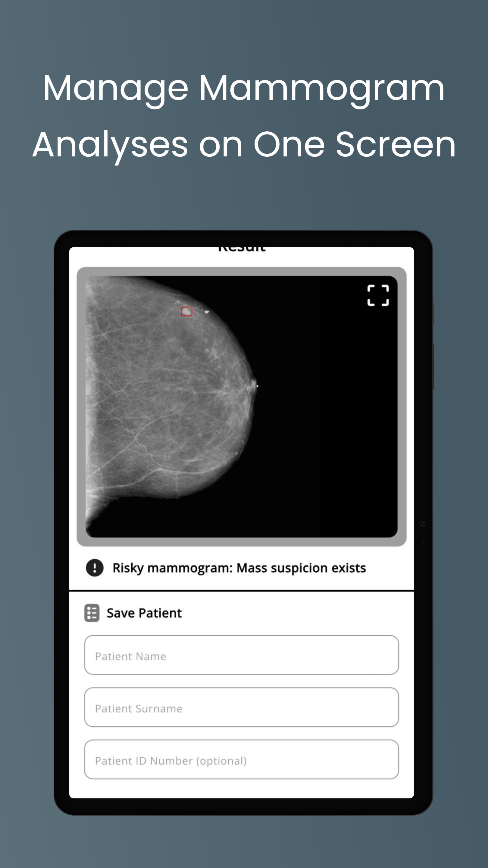Select the red suspicious-mass bounding box

tap(186, 311)
